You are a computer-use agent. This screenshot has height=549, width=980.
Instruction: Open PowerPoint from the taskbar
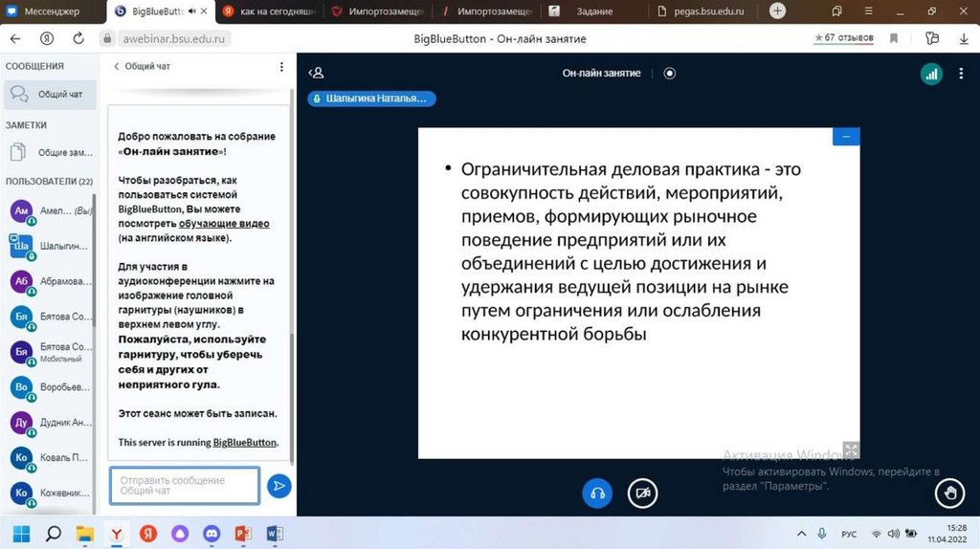(243, 534)
